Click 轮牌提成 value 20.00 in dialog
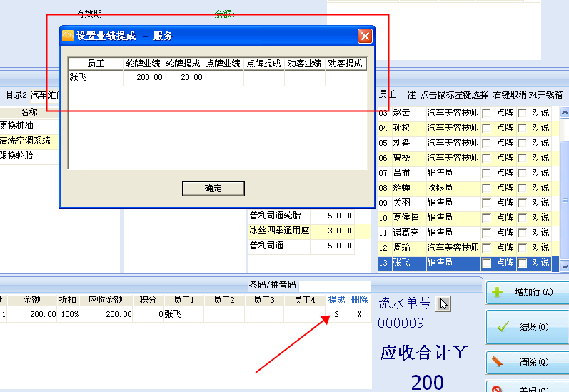Screen dimensions: 569x392 (x=183, y=77)
